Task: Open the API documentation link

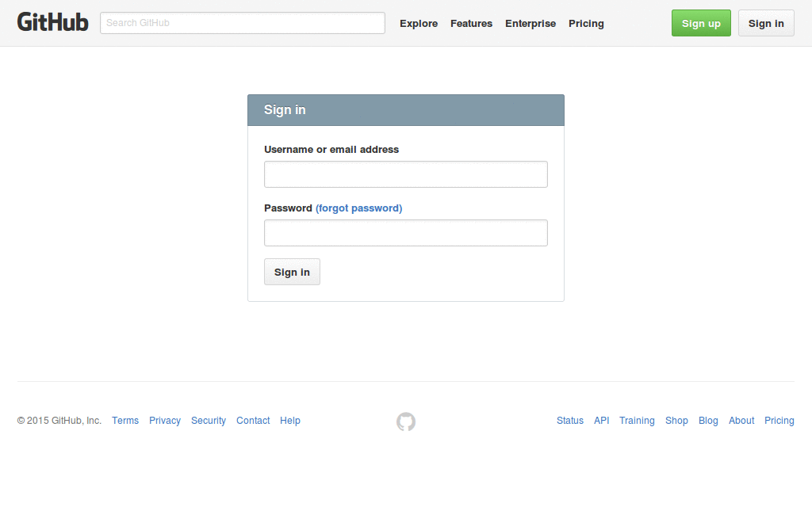Action: (x=601, y=421)
